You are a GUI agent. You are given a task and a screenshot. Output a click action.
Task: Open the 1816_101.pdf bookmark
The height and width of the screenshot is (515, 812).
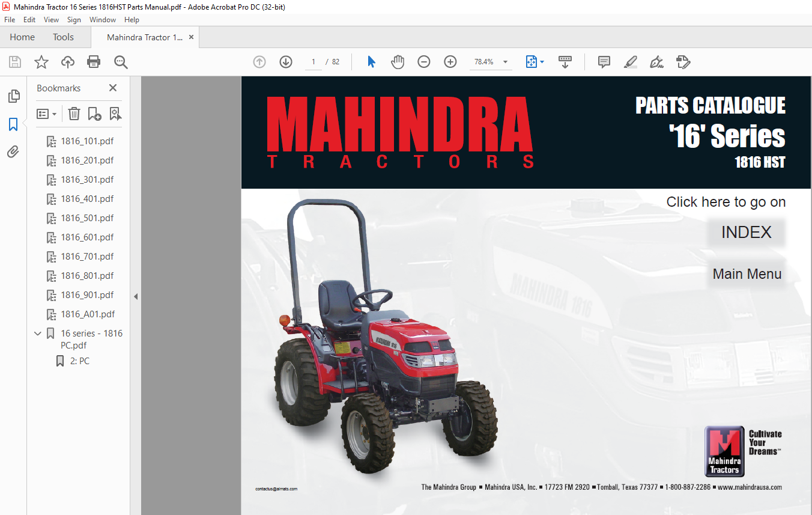(87, 141)
